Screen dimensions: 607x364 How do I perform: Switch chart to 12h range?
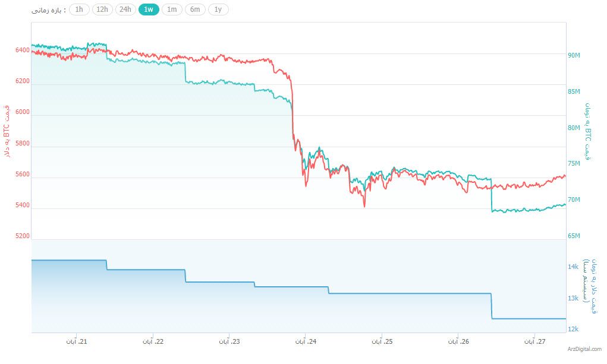(x=102, y=10)
